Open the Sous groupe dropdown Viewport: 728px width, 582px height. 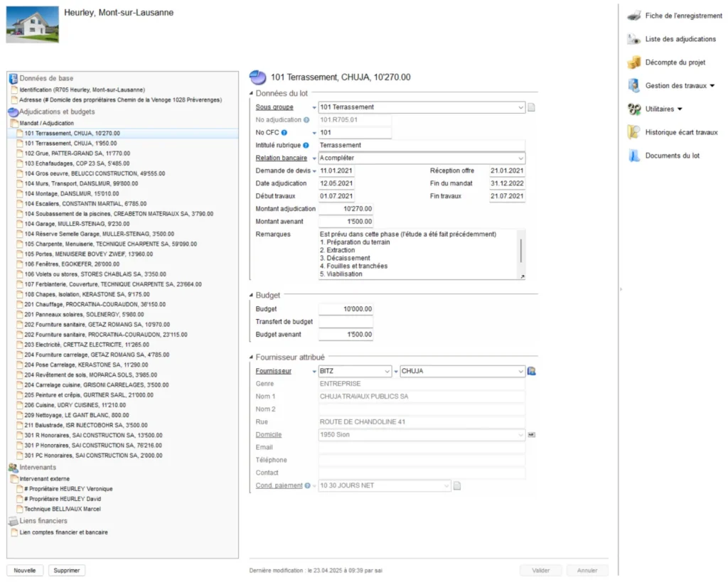[x=520, y=107]
